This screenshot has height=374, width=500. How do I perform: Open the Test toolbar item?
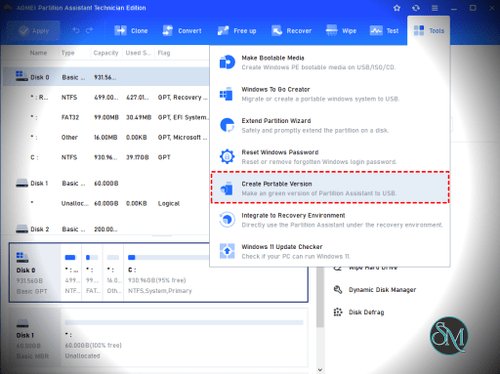coord(384,31)
